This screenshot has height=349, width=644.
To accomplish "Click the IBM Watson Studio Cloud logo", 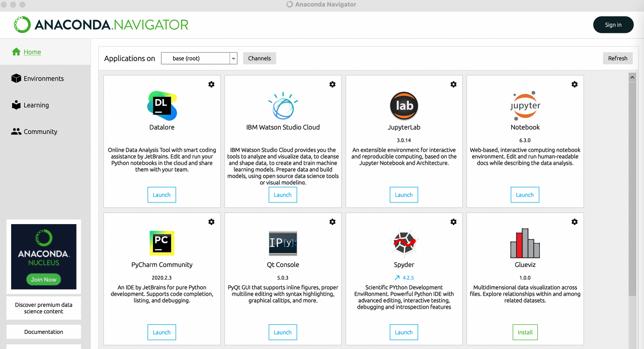I will click(283, 106).
